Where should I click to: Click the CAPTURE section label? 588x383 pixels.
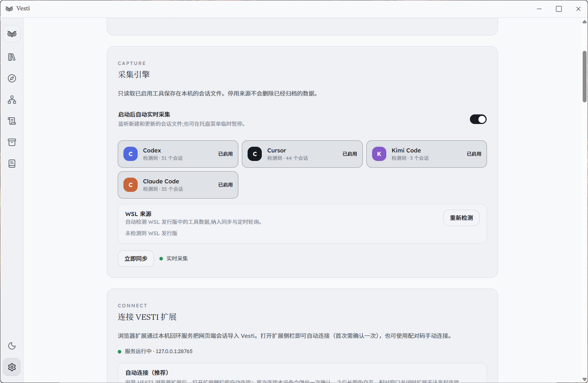(132, 63)
